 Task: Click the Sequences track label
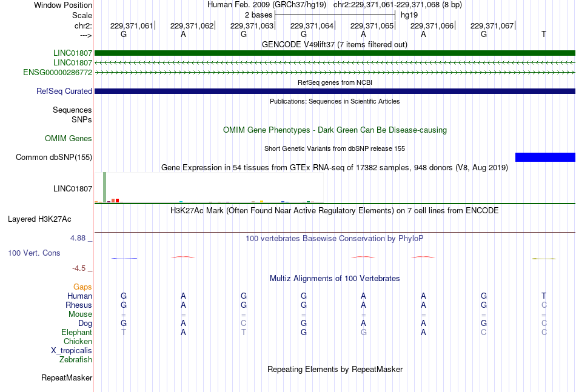pos(72,110)
